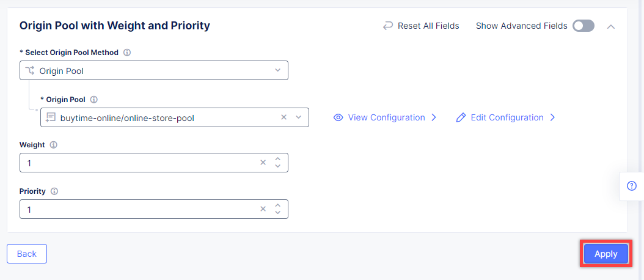The width and height of the screenshot is (644, 280).
Task: Clear the selected origin pool value
Action: 284,117
